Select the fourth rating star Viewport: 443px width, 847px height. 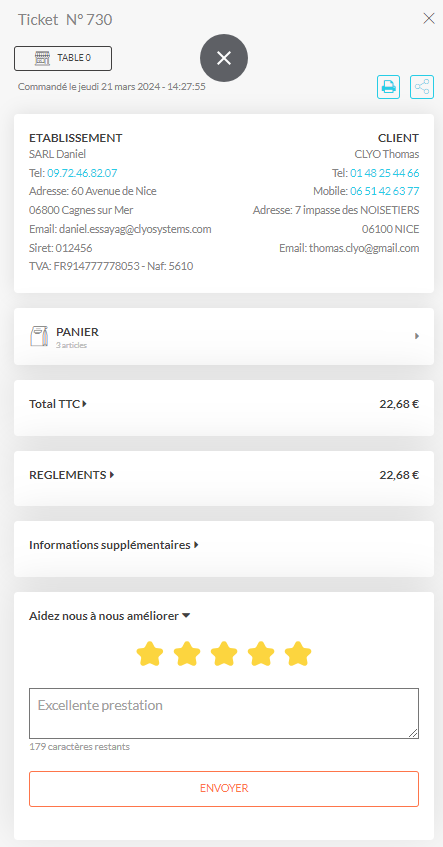pos(261,654)
